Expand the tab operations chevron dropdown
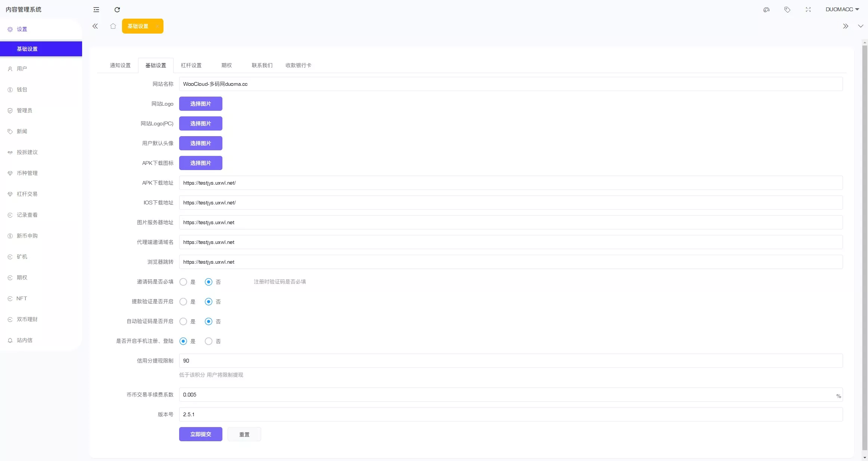868x461 pixels. pos(861,26)
